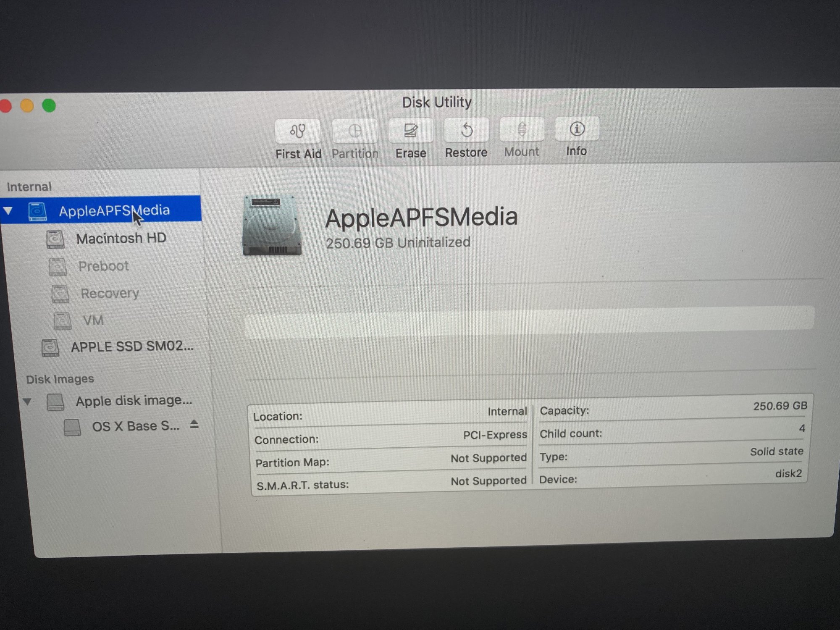Image resolution: width=840 pixels, height=630 pixels.
Task: Click the 'Capacity:' label
Action: click(564, 411)
